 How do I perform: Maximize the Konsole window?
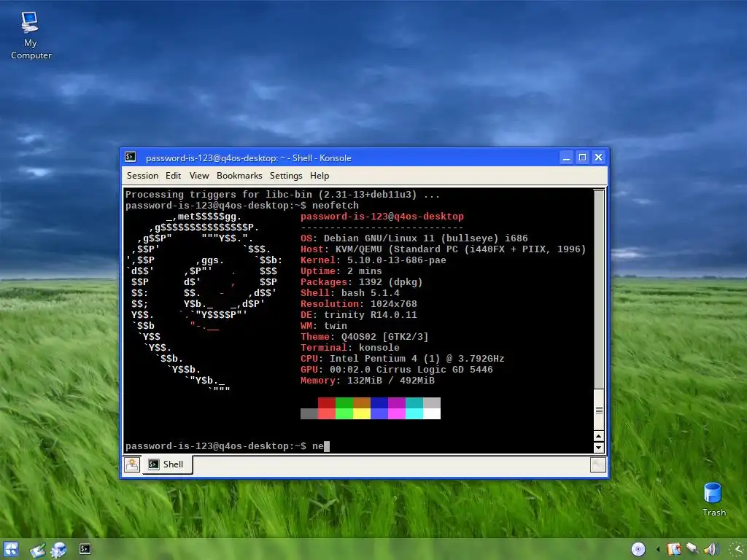click(582, 157)
